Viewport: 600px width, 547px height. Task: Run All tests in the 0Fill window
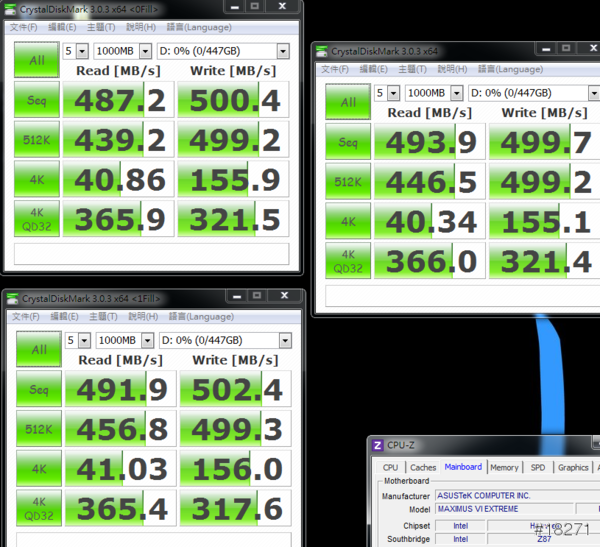[37, 60]
